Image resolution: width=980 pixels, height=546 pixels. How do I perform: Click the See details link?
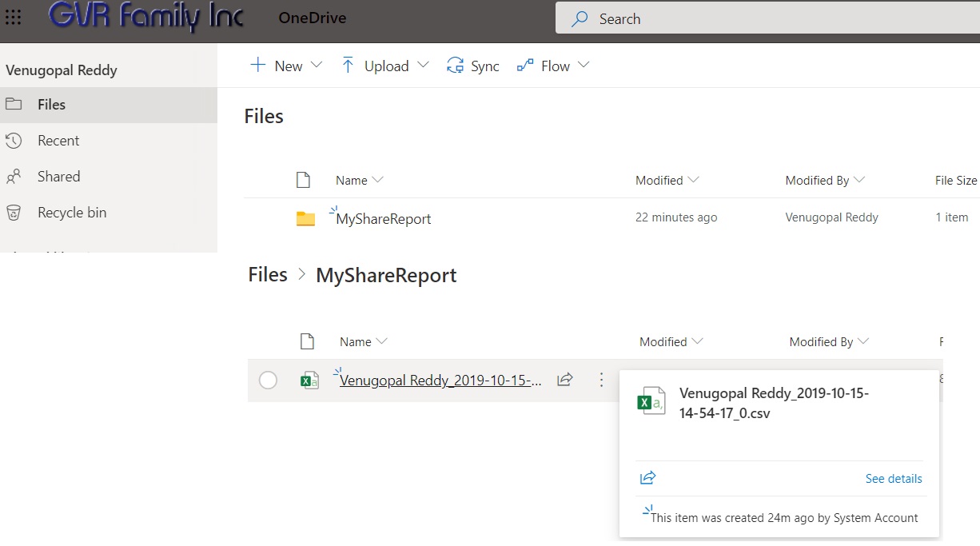click(893, 478)
